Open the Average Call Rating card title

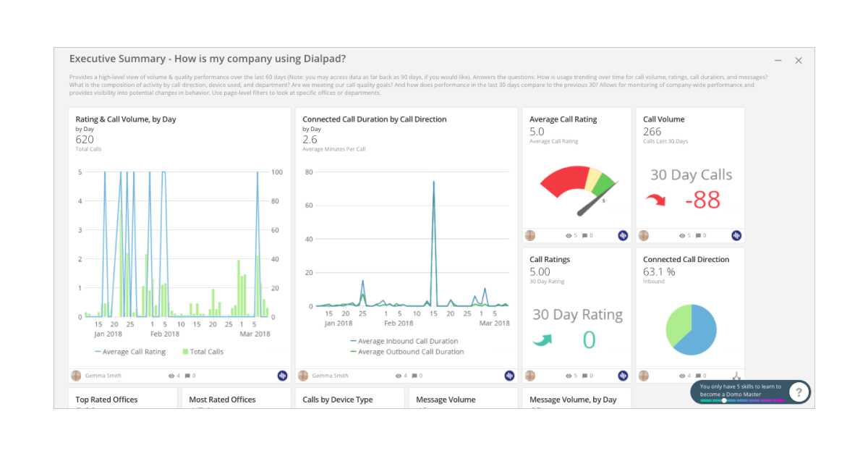click(x=563, y=119)
